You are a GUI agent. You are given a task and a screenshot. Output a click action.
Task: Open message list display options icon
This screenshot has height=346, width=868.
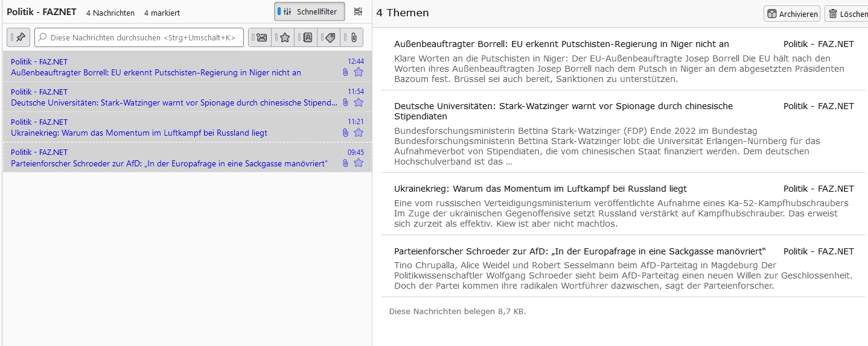[358, 11]
